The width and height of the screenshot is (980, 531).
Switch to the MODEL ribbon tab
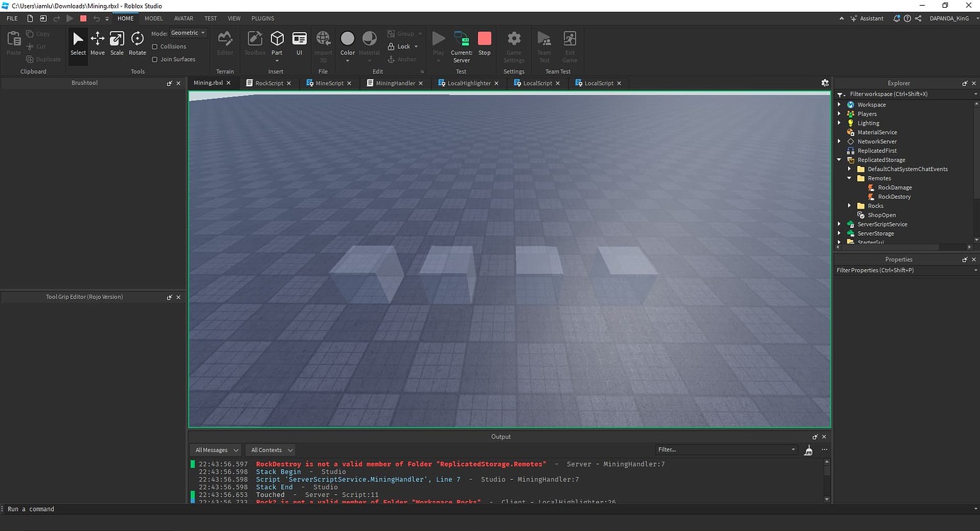click(153, 18)
